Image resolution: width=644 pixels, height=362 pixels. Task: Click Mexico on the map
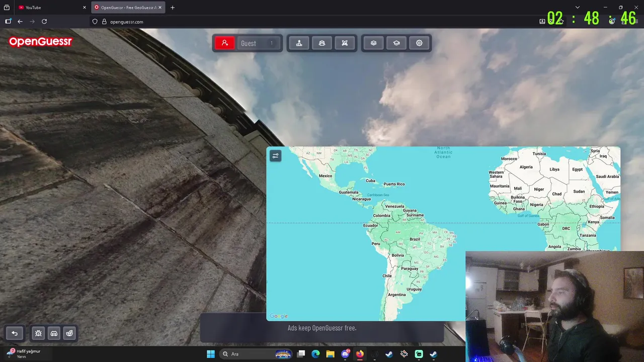[326, 176]
